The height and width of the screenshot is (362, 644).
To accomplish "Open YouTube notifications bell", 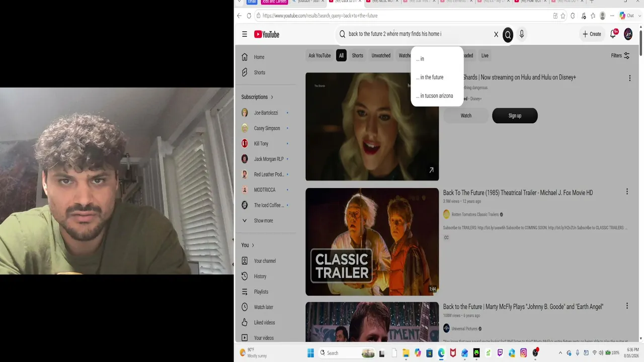I will [613, 34].
